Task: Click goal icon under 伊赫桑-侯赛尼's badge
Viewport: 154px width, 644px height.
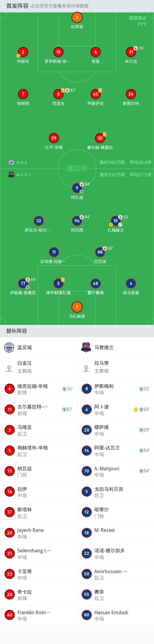Action: click(x=27, y=287)
